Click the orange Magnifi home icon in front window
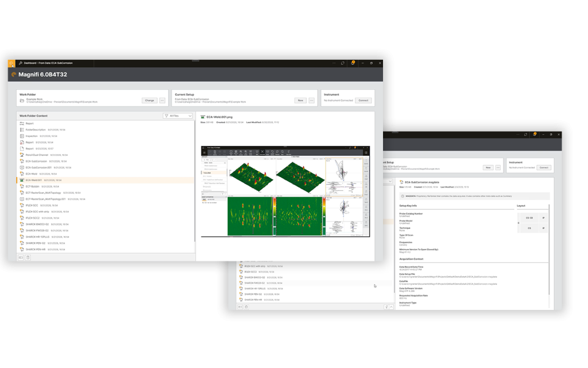This screenshot has width=588, height=368. tap(11, 63)
